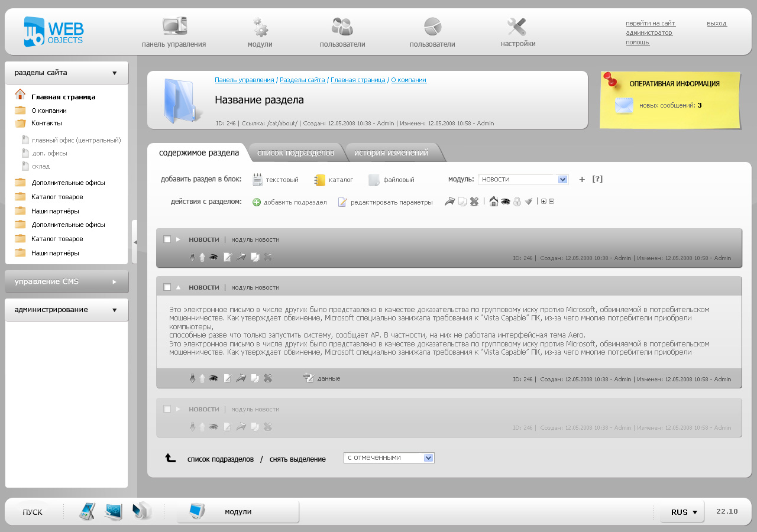Collapse the expanded news block with its arrow
Screen dimensions: 757x532
[x=177, y=287]
